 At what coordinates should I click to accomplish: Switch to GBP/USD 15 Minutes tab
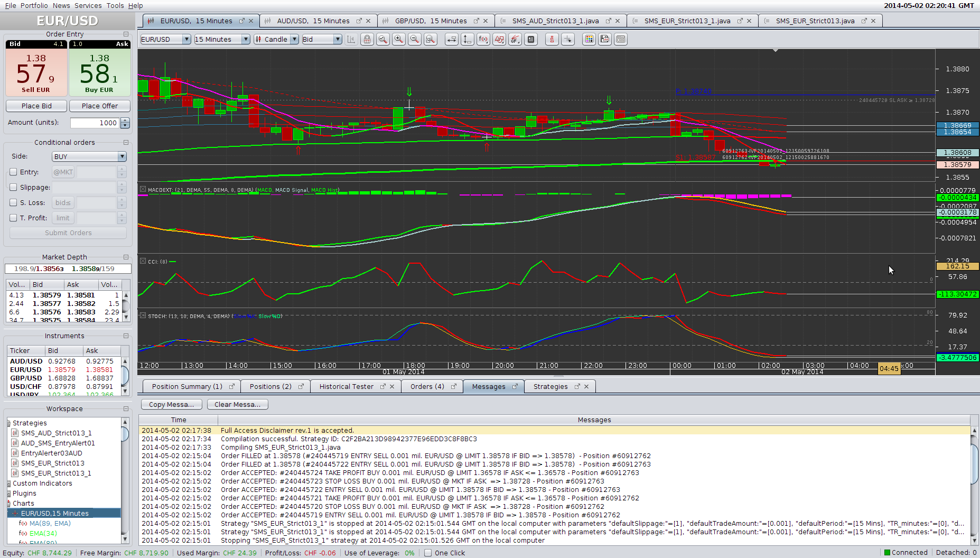431,21
